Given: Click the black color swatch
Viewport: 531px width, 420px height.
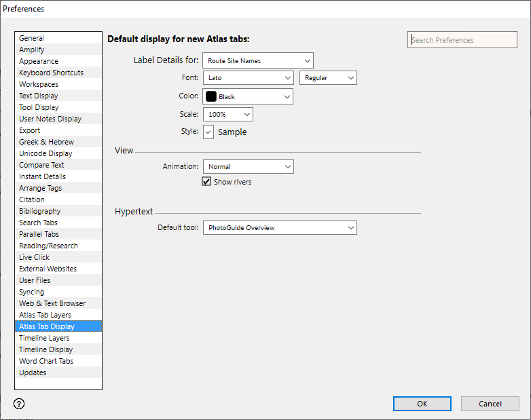Looking at the screenshot, I should (211, 97).
